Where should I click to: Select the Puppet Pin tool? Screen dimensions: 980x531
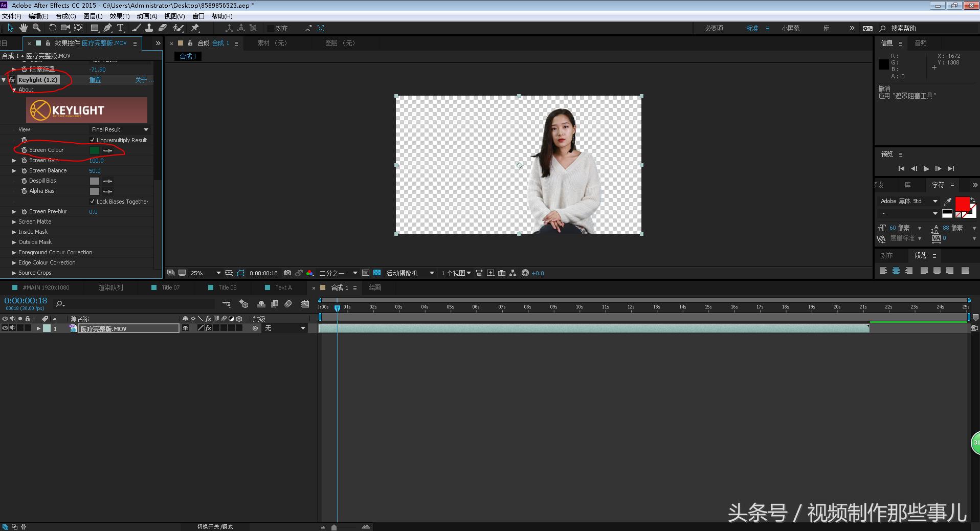click(195, 28)
